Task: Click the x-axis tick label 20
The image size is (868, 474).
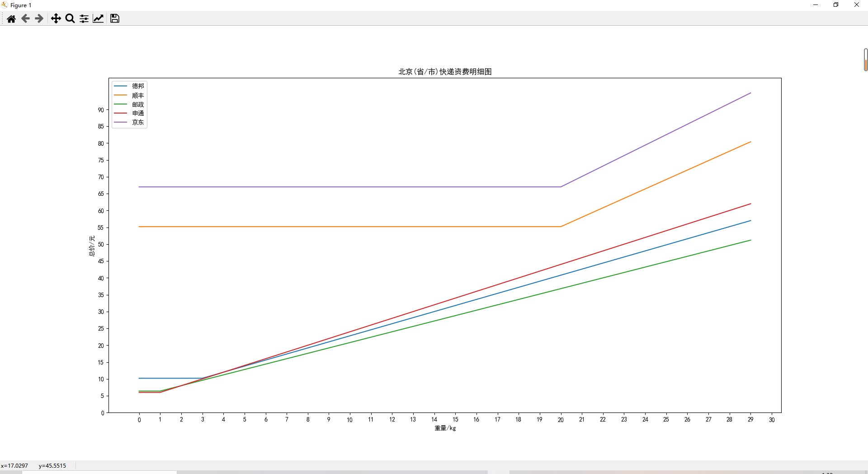Action: 561,420
